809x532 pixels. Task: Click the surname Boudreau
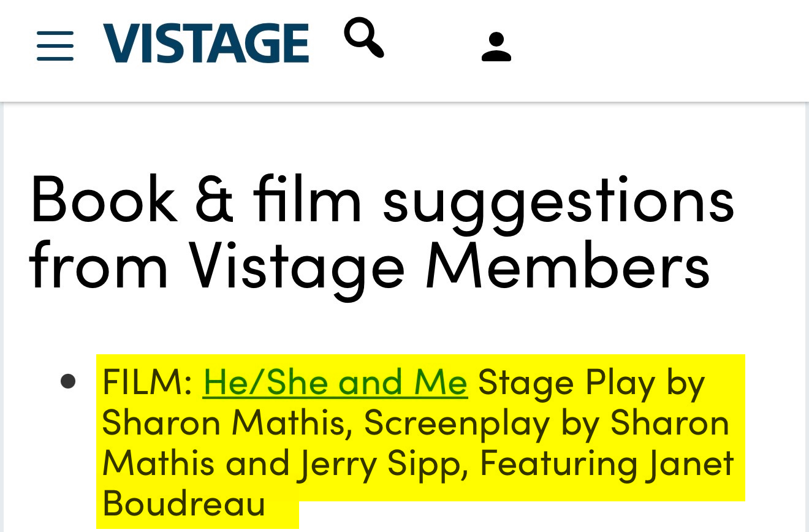[184, 503]
